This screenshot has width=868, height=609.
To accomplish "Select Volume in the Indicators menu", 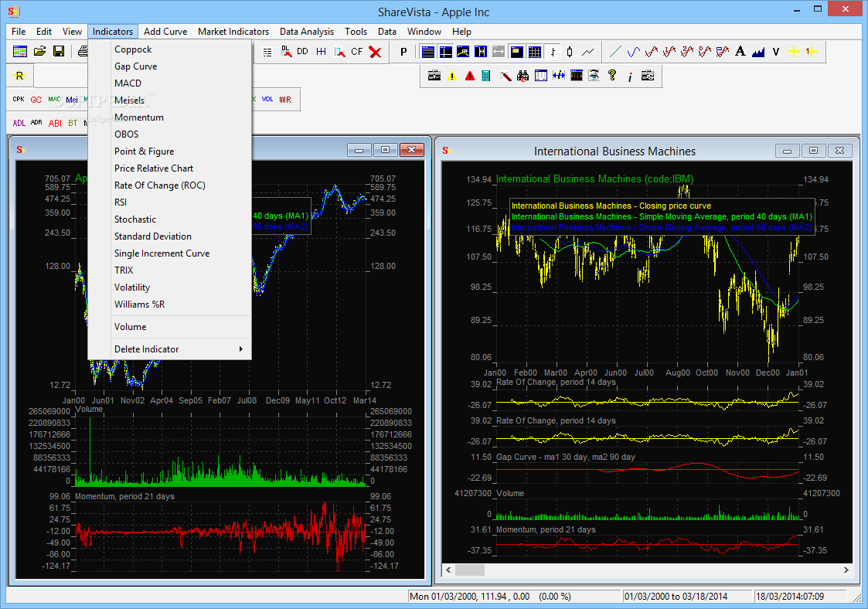I will tap(169, 327).
